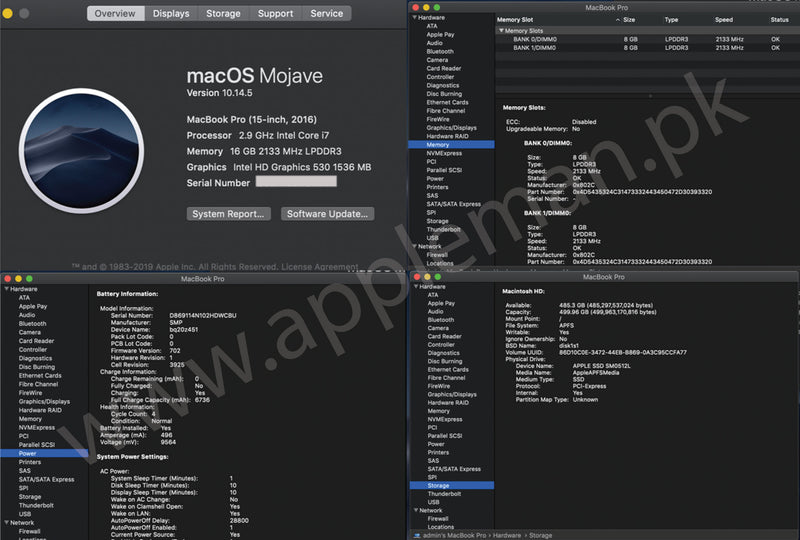800x540 pixels.
Task: Select Bluetooth in the Memory slots window sidebar
Action: click(x=440, y=52)
